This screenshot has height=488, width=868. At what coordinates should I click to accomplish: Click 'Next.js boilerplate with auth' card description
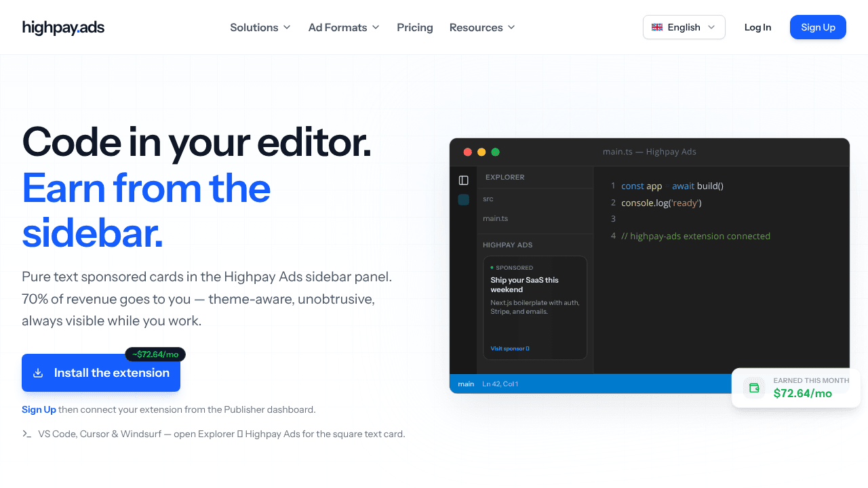[535, 307]
